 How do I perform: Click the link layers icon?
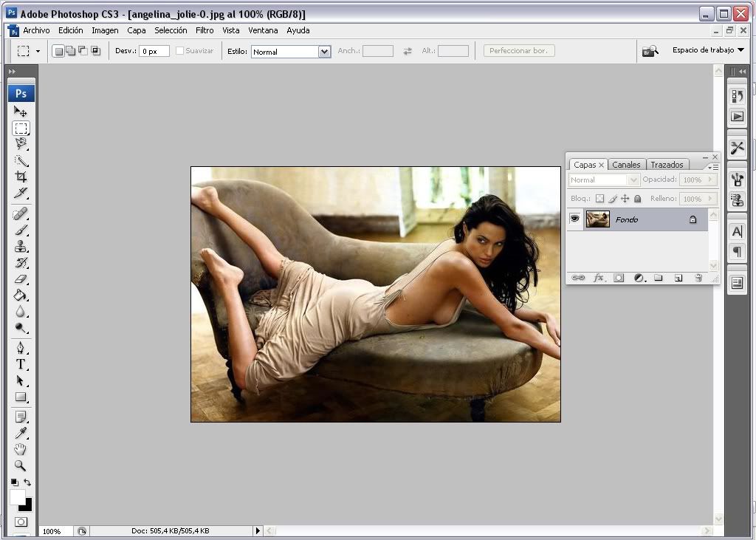tap(577, 278)
